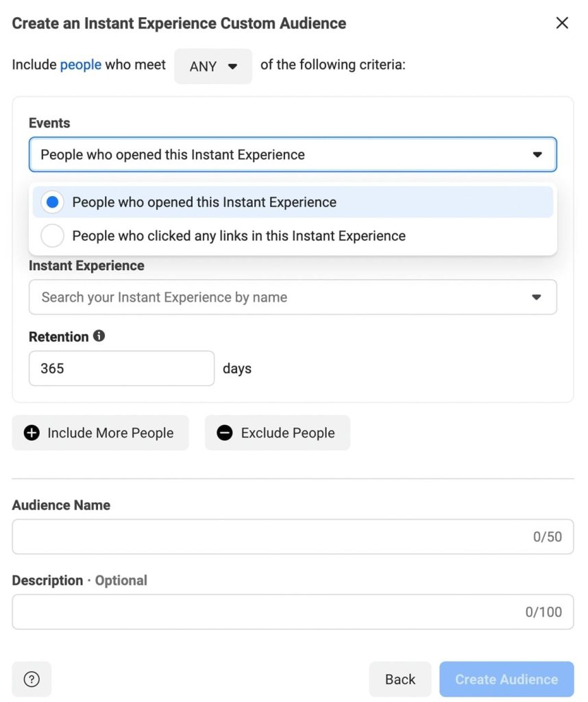Collapse the Events dropdown using its arrow

(x=537, y=155)
